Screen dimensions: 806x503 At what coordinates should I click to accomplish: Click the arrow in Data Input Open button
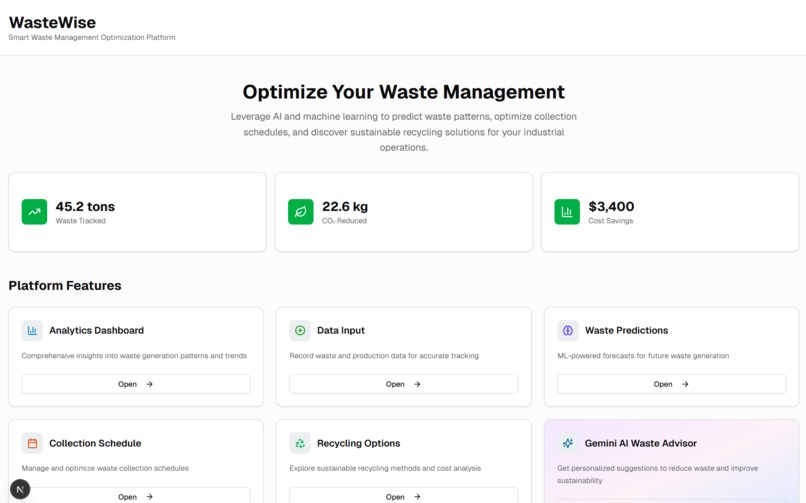click(x=417, y=384)
